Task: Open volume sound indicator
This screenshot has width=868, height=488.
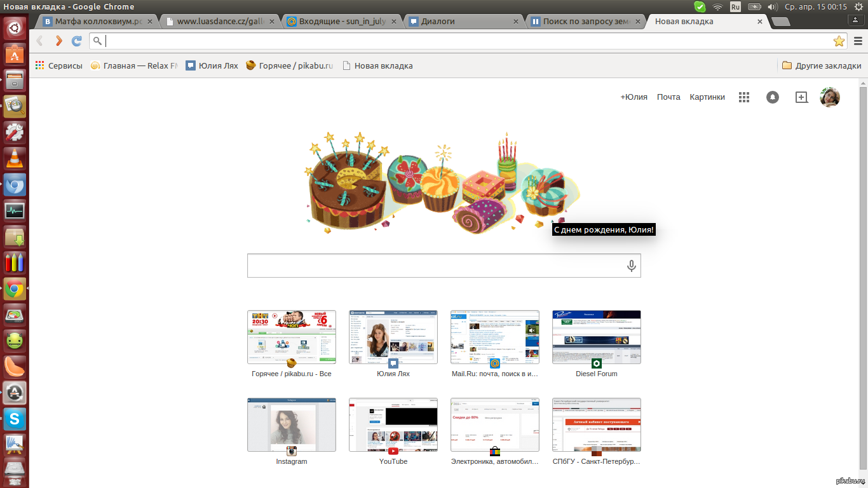Action: coord(773,7)
